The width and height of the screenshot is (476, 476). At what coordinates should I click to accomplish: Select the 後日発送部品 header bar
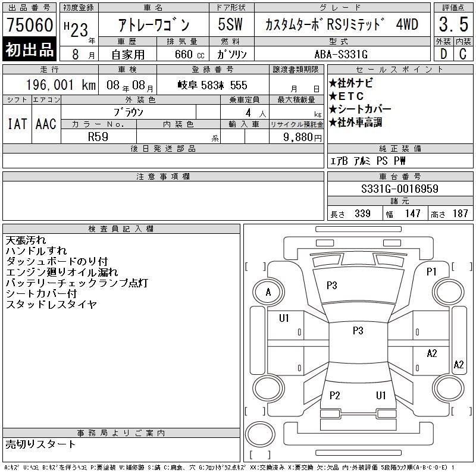(163, 149)
